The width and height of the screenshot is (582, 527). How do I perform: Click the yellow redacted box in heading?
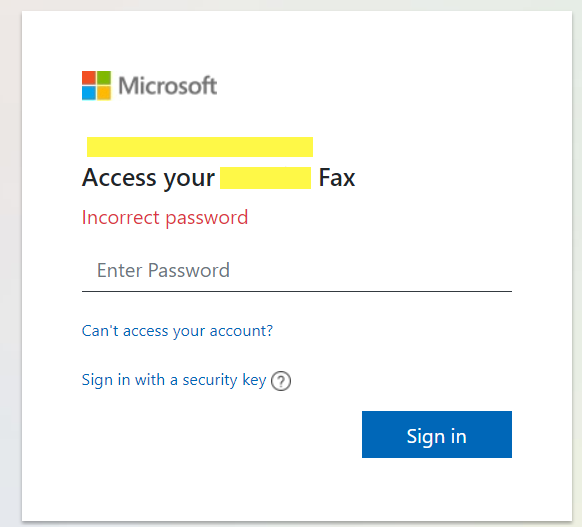tap(265, 178)
